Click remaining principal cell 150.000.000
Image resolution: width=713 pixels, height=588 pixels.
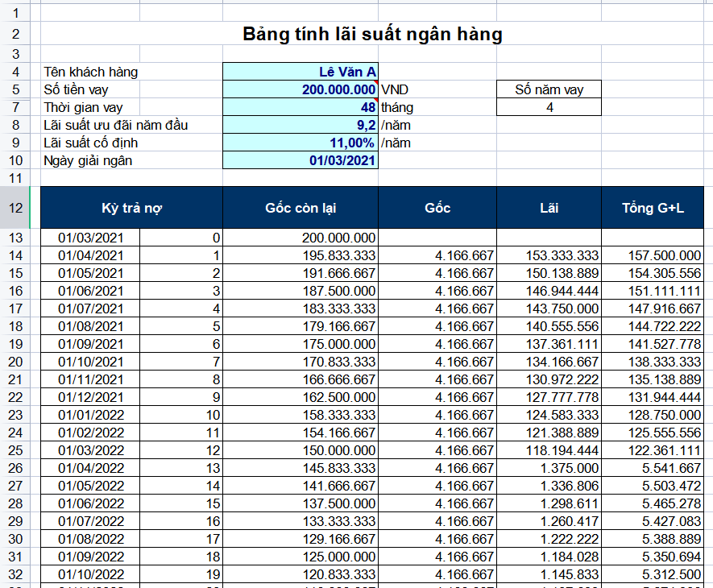pyautogui.click(x=300, y=450)
